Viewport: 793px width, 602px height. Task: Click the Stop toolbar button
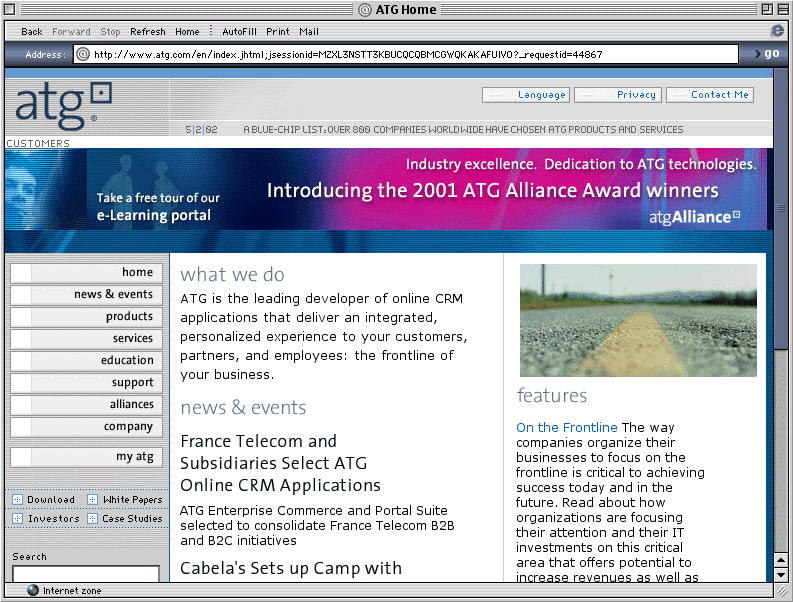coord(110,32)
